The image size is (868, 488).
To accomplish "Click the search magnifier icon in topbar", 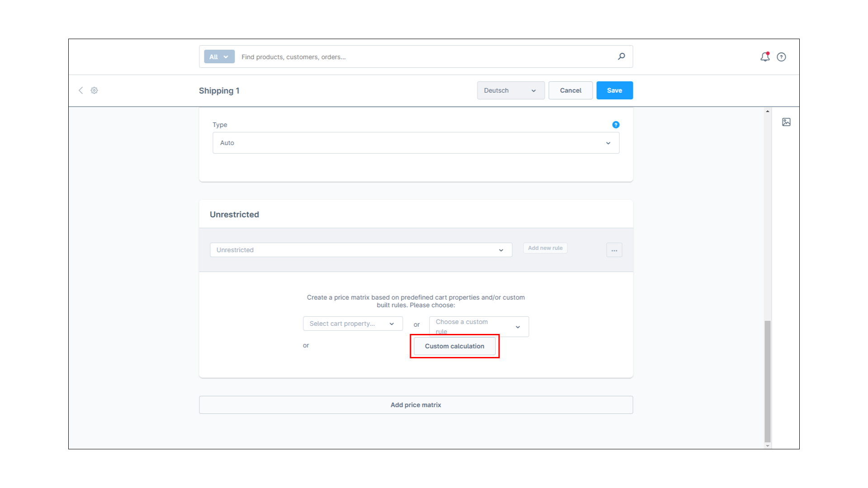I will pos(622,56).
